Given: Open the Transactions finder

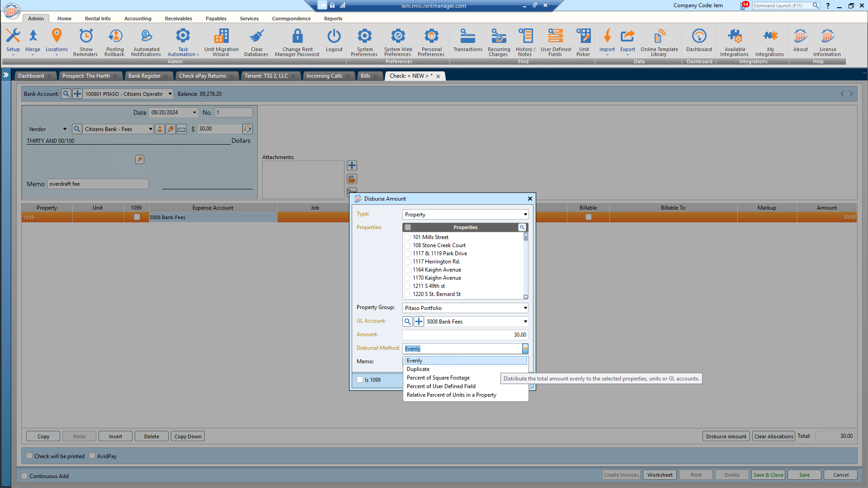Looking at the screenshot, I should [468, 40].
